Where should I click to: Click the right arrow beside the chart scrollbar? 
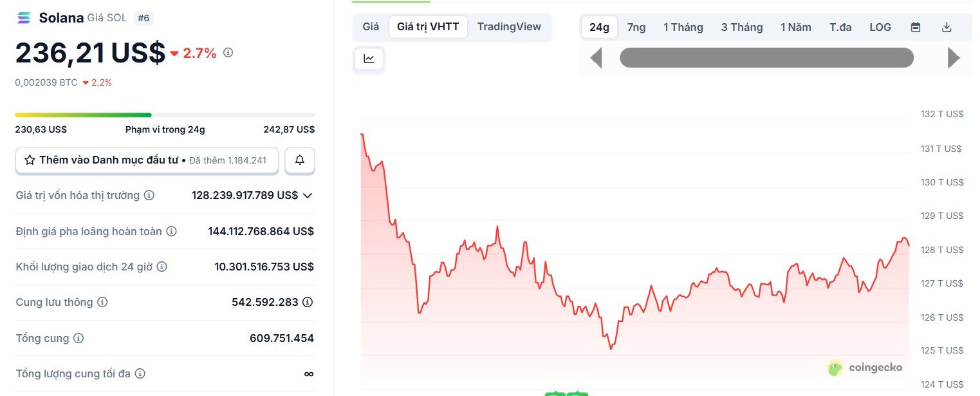pos(953,57)
